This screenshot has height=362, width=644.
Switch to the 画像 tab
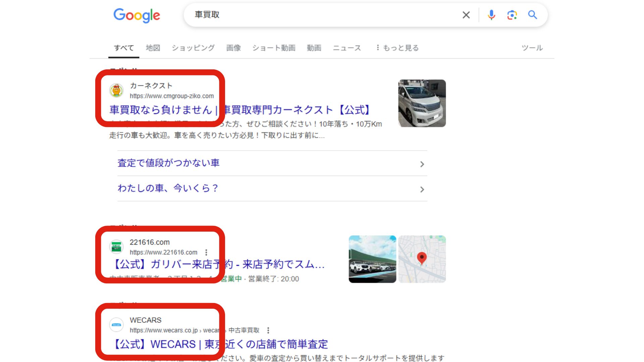[233, 48]
